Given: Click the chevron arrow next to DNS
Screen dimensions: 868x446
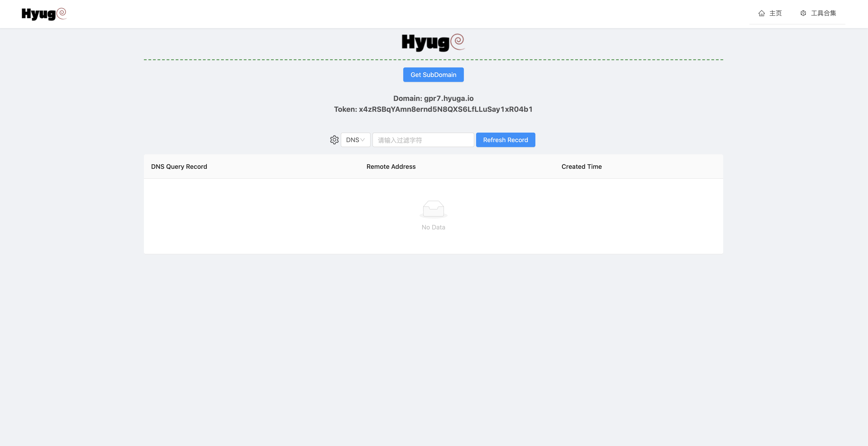Looking at the screenshot, I should click(x=362, y=140).
